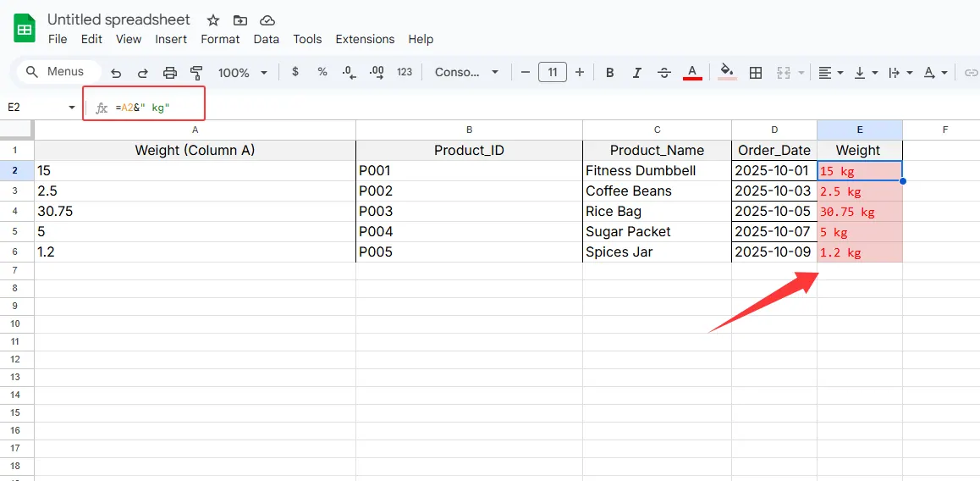Open the fill color paint bucket

[x=726, y=72]
